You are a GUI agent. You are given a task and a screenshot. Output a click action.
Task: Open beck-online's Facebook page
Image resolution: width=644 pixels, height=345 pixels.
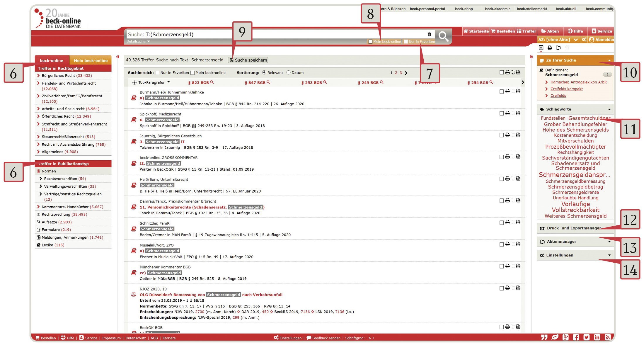576,337
